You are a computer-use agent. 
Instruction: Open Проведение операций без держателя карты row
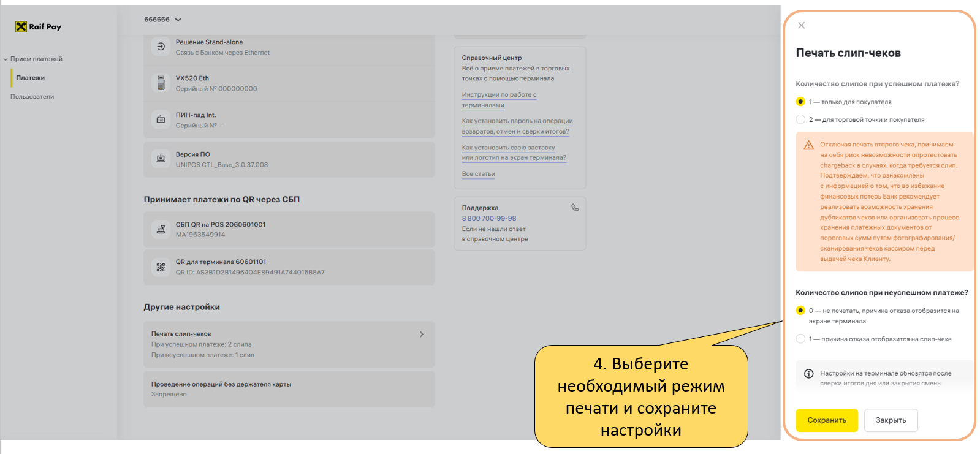pyautogui.click(x=289, y=389)
